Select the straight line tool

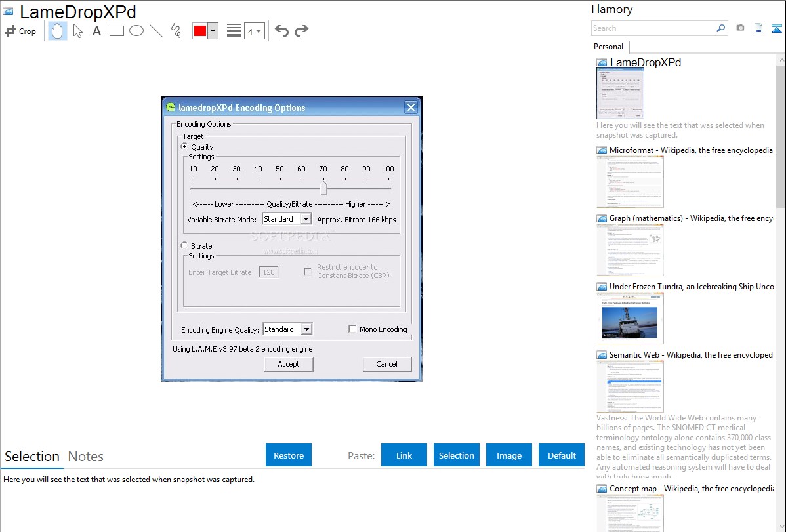[155, 31]
